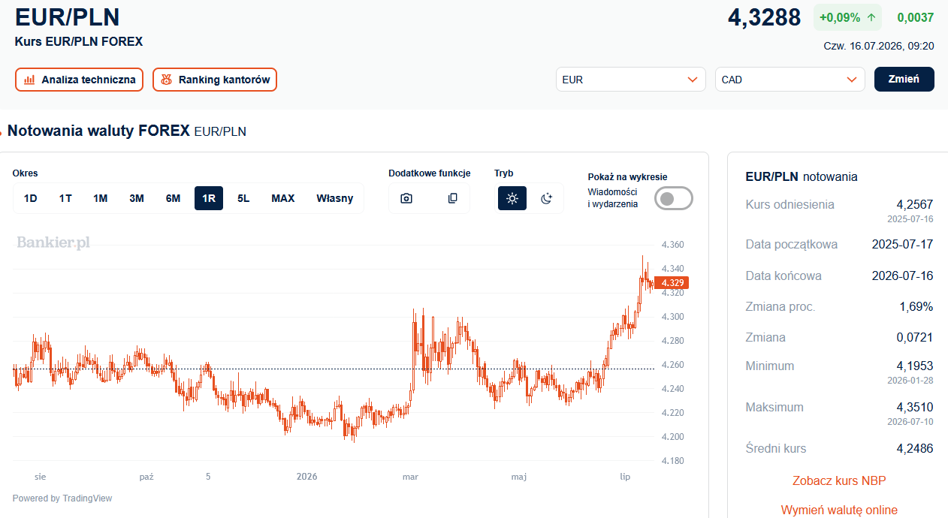Take chart screenshot with camera icon

point(406,198)
